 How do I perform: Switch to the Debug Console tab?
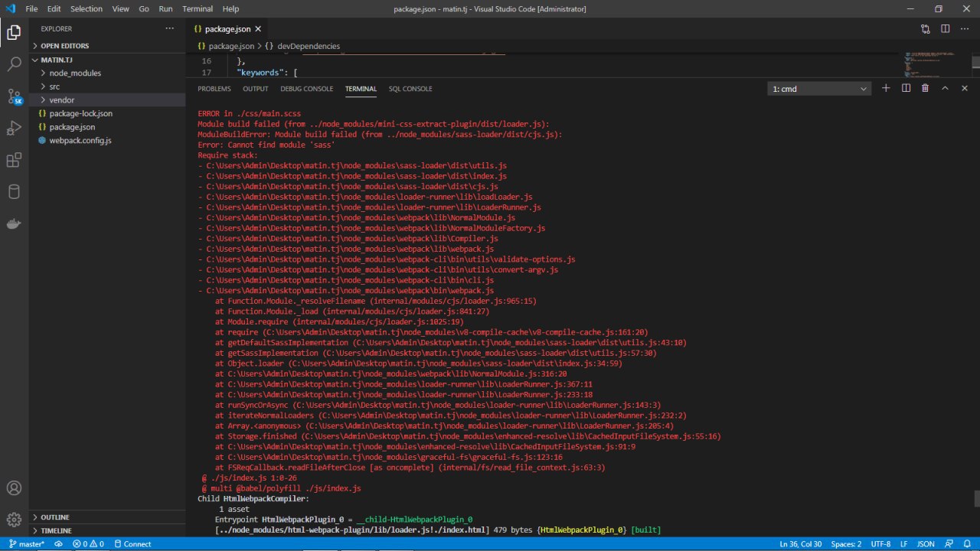point(306,89)
